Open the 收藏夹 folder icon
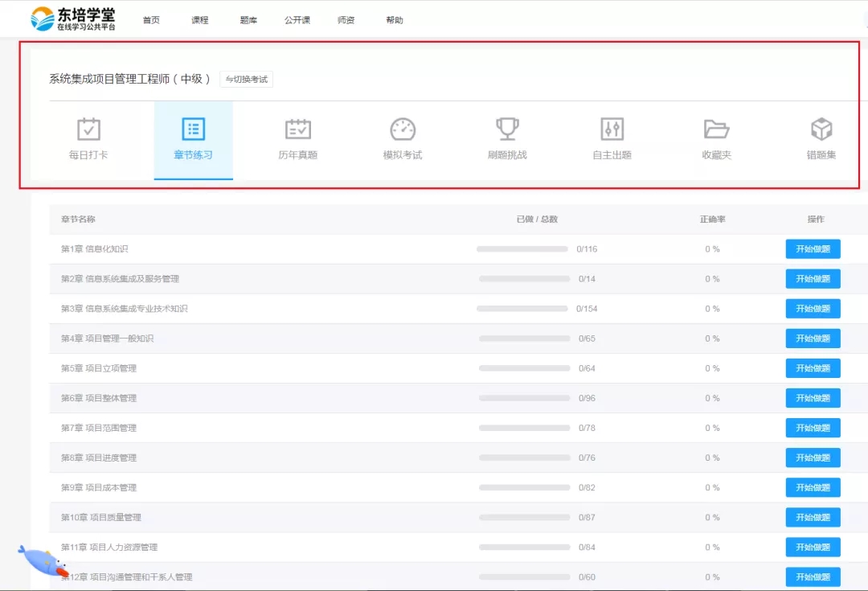The image size is (868, 591). point(716,129)
